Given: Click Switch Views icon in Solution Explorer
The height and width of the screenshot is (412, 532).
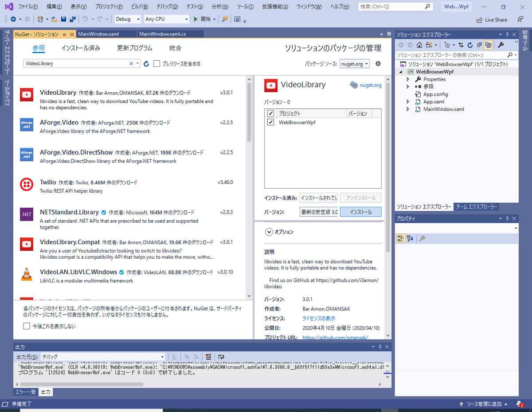Looking at the screenshot, I should (x=429, y=45).
